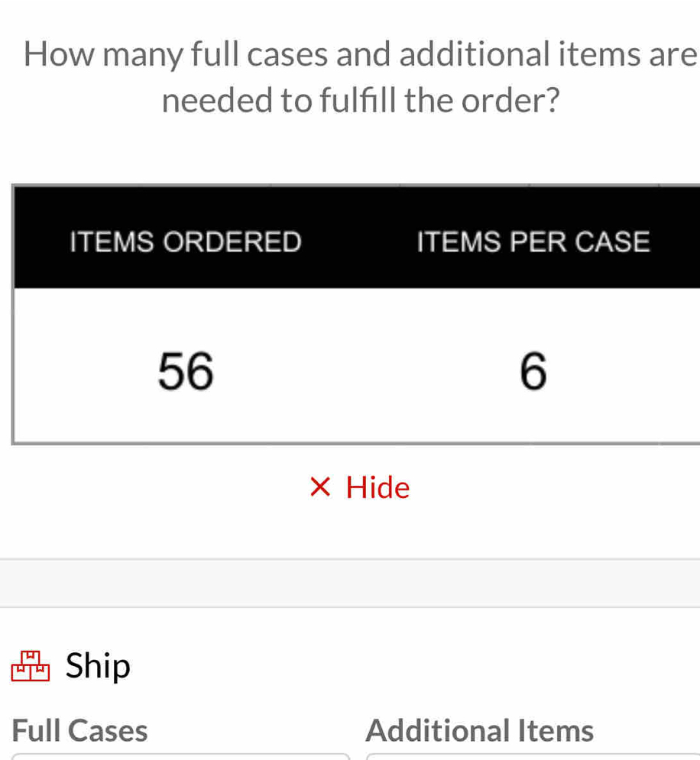Click the red Hide link
Viewport: 700px width, 760px height.
tap(377, 487)
